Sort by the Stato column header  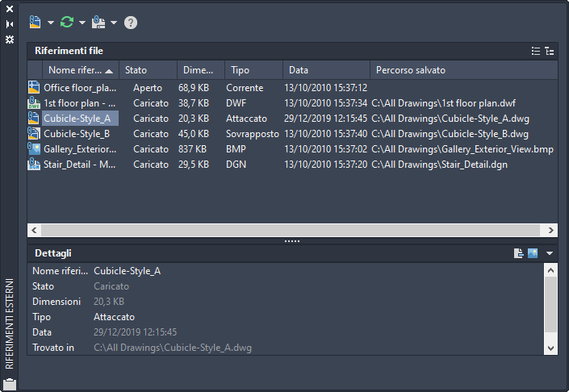click(x=146, y=70)
